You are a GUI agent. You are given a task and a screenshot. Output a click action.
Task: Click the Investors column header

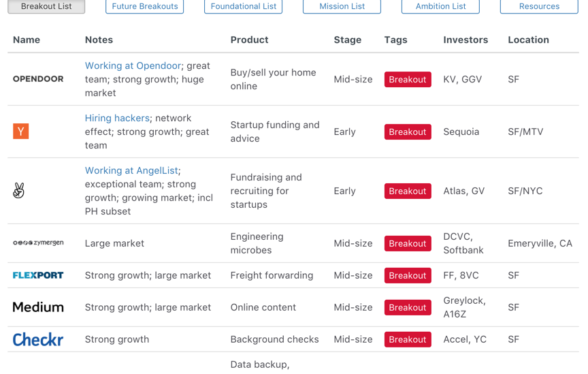click(x=465, y=40)
